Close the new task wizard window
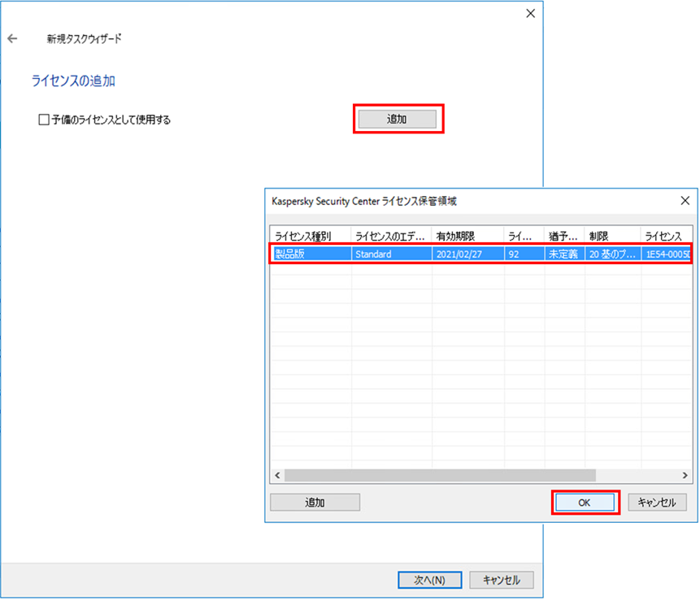The width and height of the screenshot is (700, 601). click(x=530, y=13)
